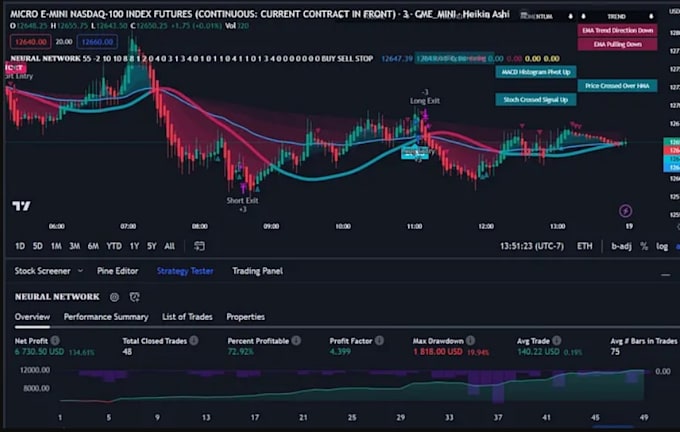Minimize the bottom Strategy Tester panel

(665, 275)
